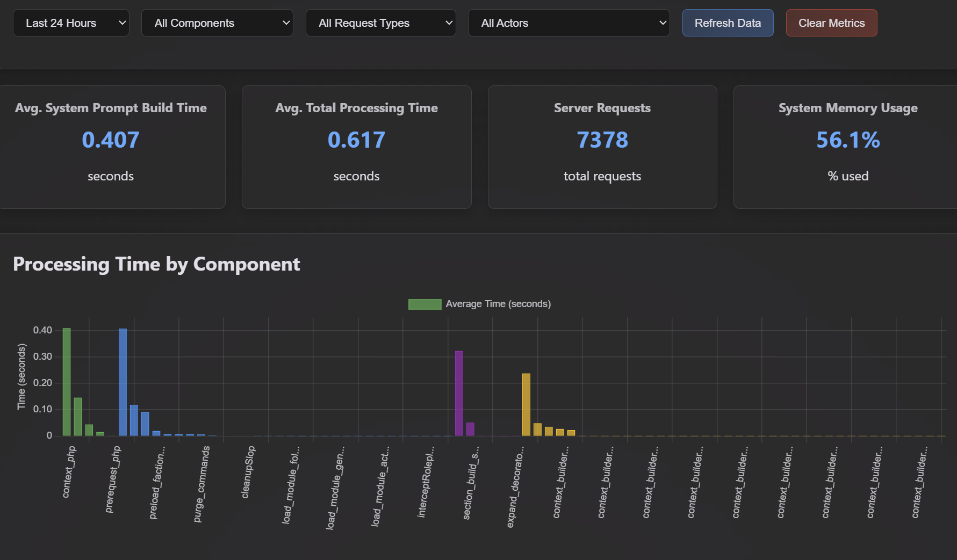Click the prerequest_php axis label
This screenshot has width=957, height=560.
pos(113,479)
